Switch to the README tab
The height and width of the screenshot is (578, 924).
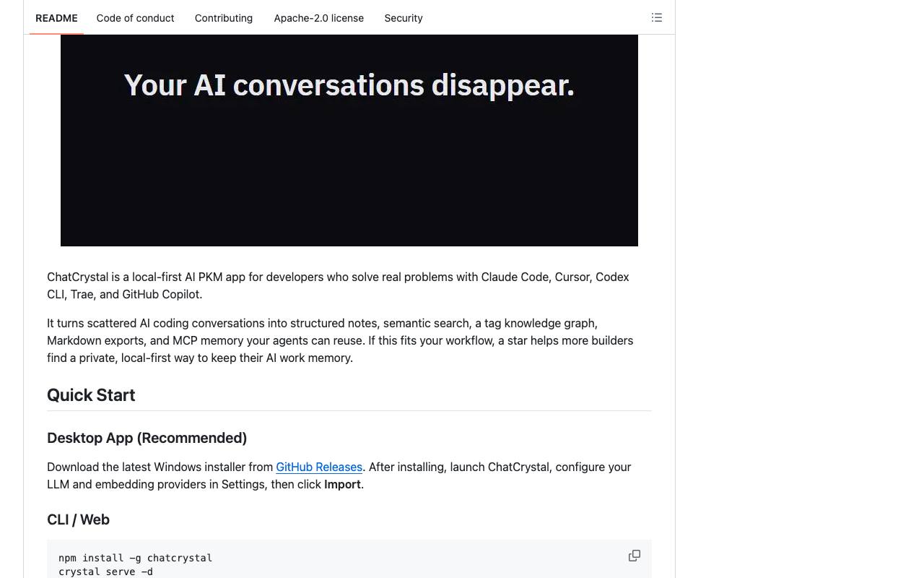pyautogui.click(x=56, y=18)
